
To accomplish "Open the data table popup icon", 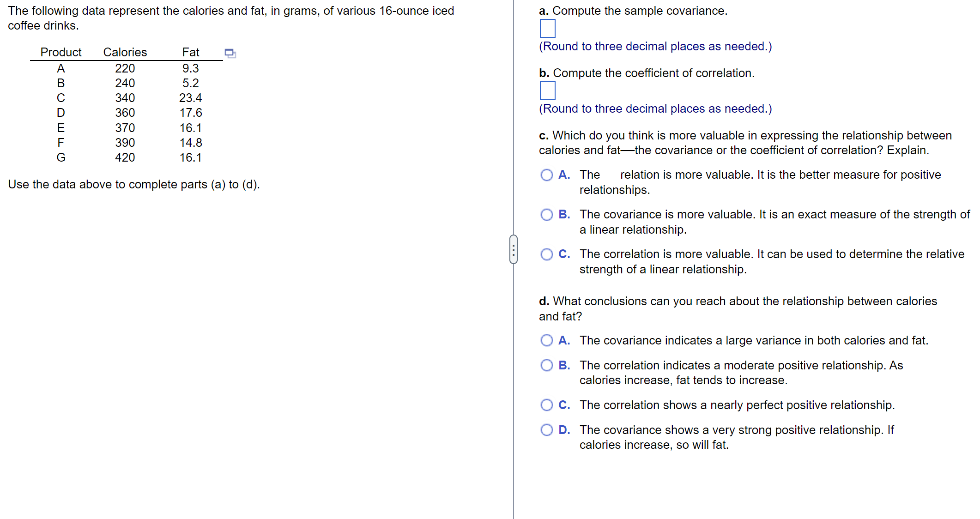I will [x=230, y=53].
